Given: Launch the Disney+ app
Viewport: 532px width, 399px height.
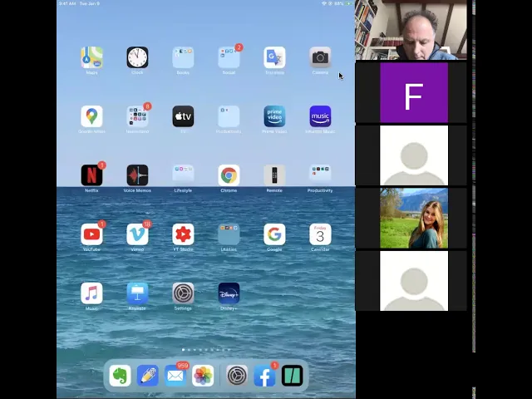Looking at the screenshot, I should coord(229,293).
